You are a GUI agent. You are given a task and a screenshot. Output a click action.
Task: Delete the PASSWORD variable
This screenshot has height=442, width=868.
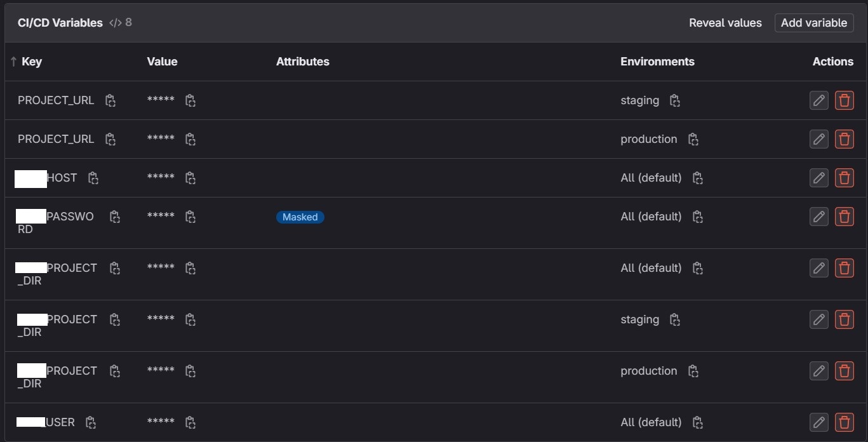(845, 217)
